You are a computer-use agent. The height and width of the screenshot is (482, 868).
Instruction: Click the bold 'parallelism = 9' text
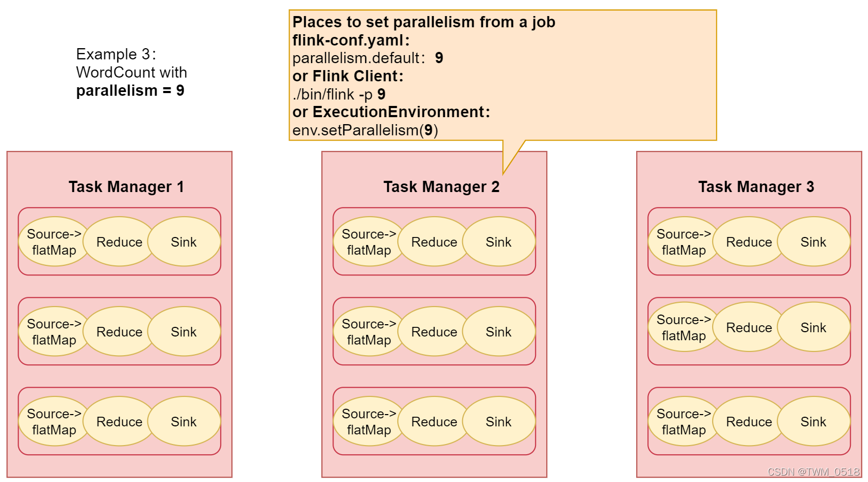tap(130, 90)
